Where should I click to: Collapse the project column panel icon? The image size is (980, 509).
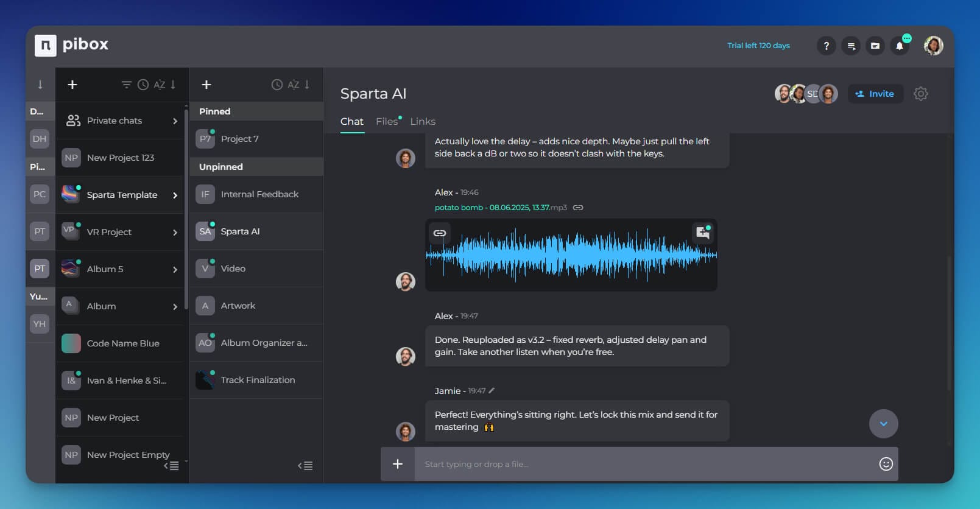pyautogui.click(x=171, y=466)
